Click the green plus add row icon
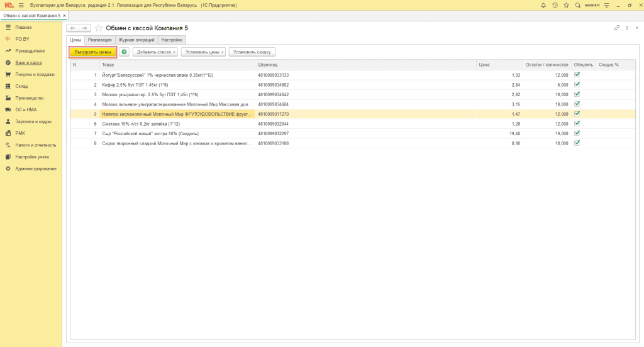 [124, 52]
